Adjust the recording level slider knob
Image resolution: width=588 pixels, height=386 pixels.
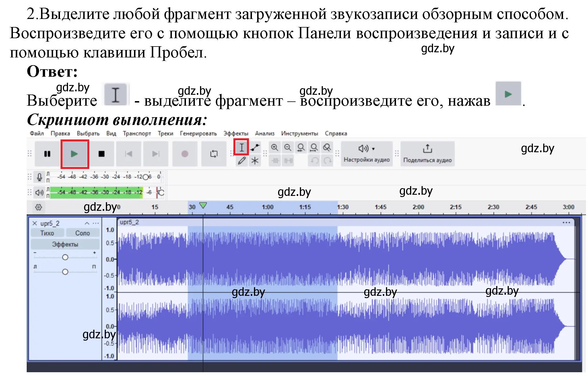[145, 177]
